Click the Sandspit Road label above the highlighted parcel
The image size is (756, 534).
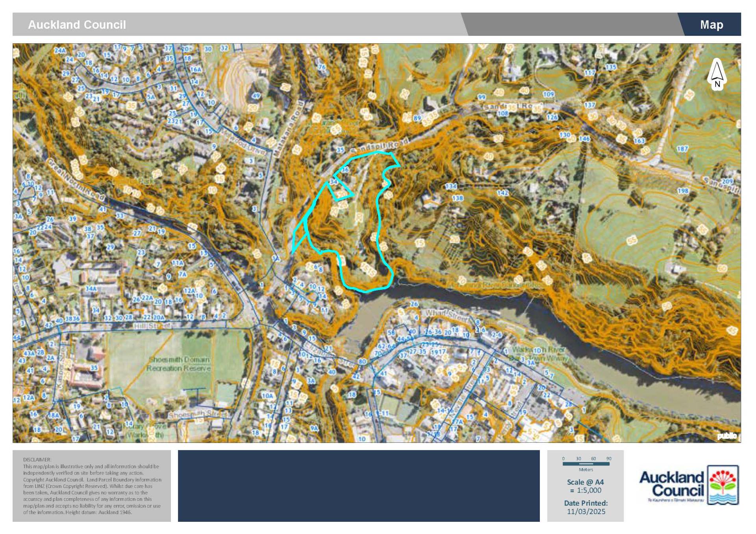(379, 145)
